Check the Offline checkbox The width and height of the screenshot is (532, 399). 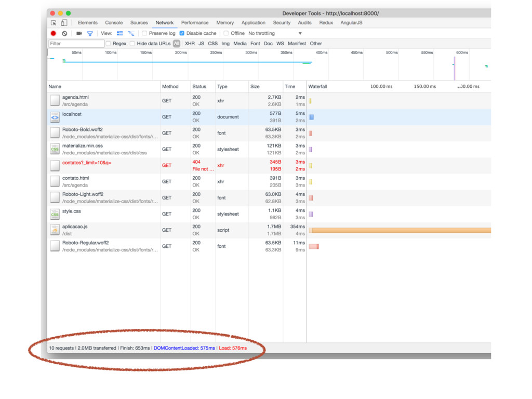point(226,33)
